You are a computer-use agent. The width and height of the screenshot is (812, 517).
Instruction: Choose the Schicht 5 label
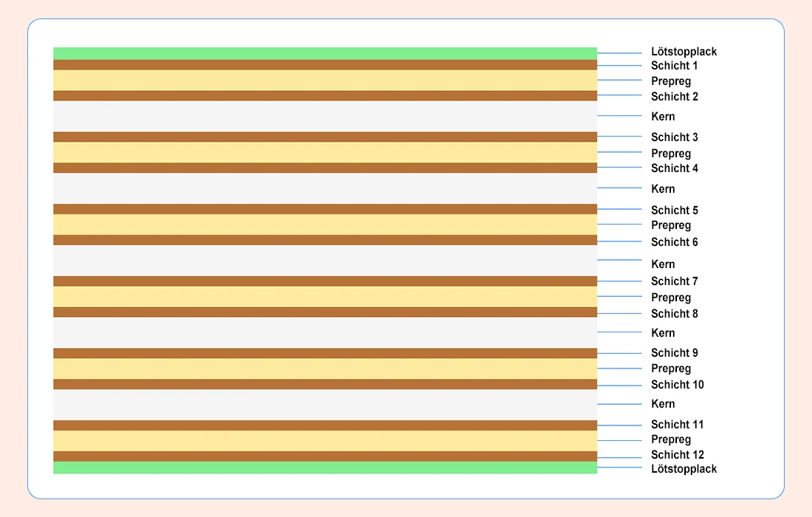click(674, 210)
